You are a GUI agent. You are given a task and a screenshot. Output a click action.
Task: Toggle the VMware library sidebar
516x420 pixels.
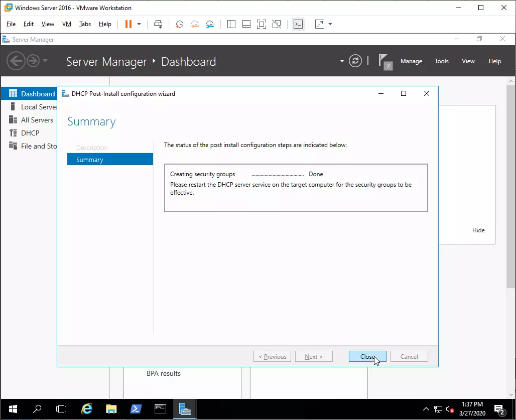tap(231, 24)
